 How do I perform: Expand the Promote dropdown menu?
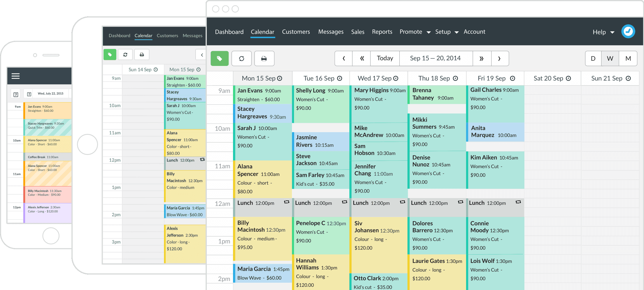(x=415, y=32)
